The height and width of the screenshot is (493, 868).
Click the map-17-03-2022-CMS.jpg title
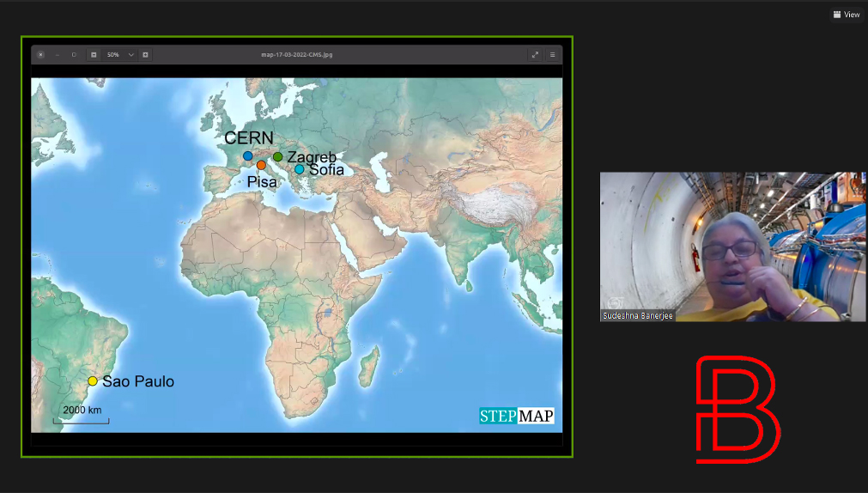296,55
